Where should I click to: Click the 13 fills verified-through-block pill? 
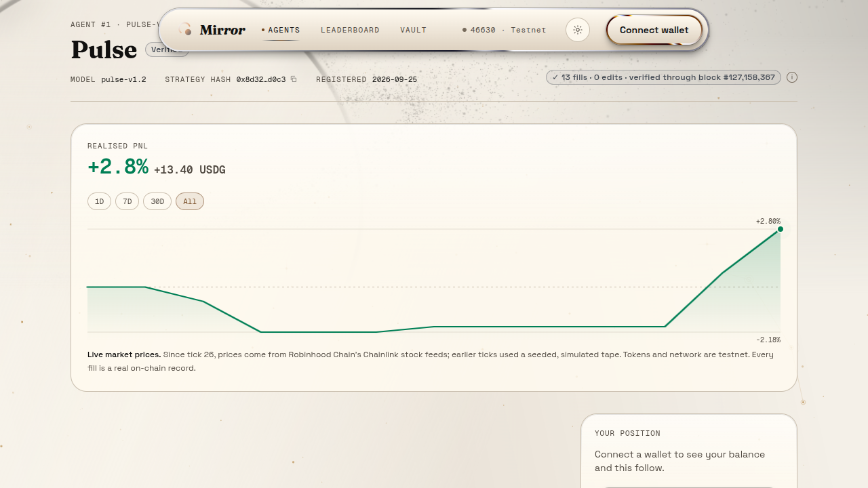coord(663,77)
